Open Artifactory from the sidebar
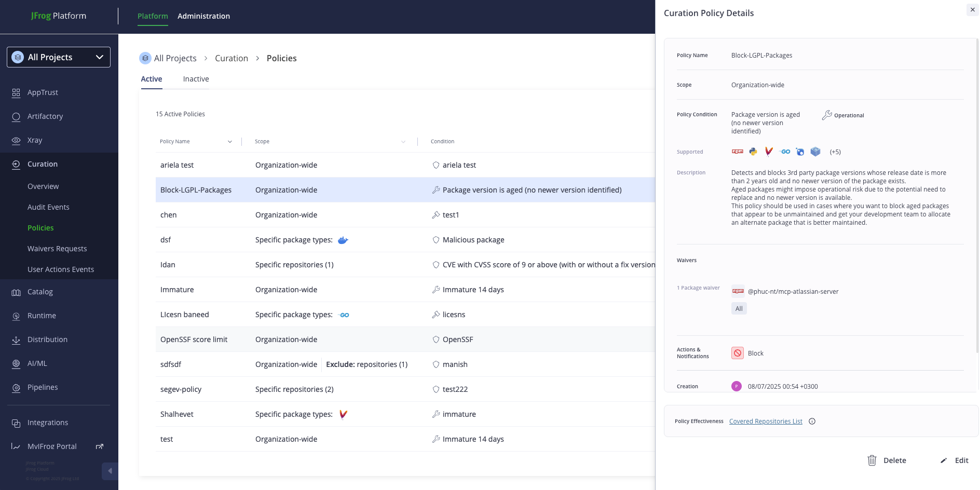Viewport: 980px width, 490px height. [45, 116]
